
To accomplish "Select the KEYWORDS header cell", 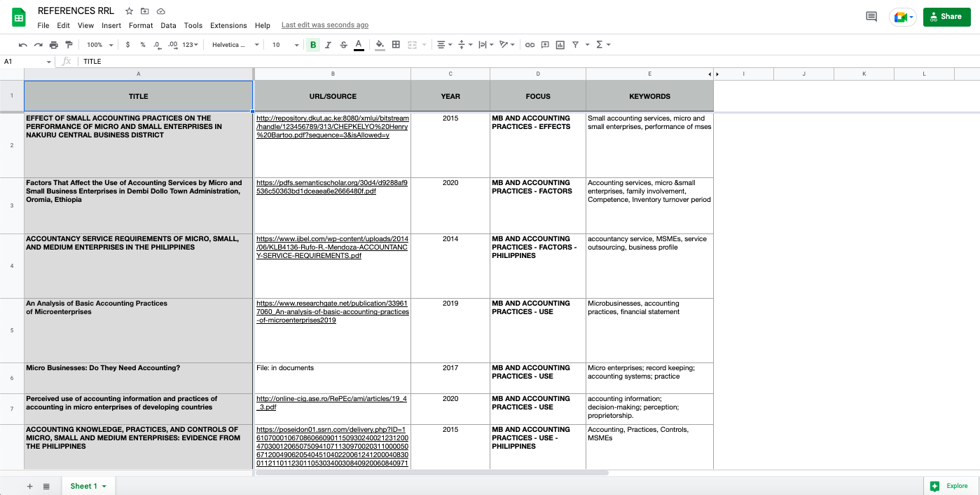I will point(649,96).
